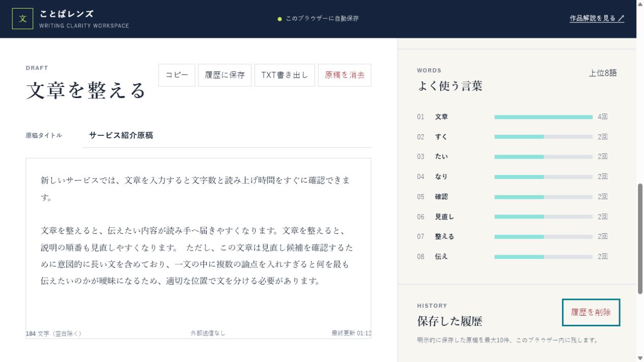Image resolution: width=644 pixels, height=362 pixels.
Task: Click the ことばレンズ logo icon
Action: (x=22, y=19)
